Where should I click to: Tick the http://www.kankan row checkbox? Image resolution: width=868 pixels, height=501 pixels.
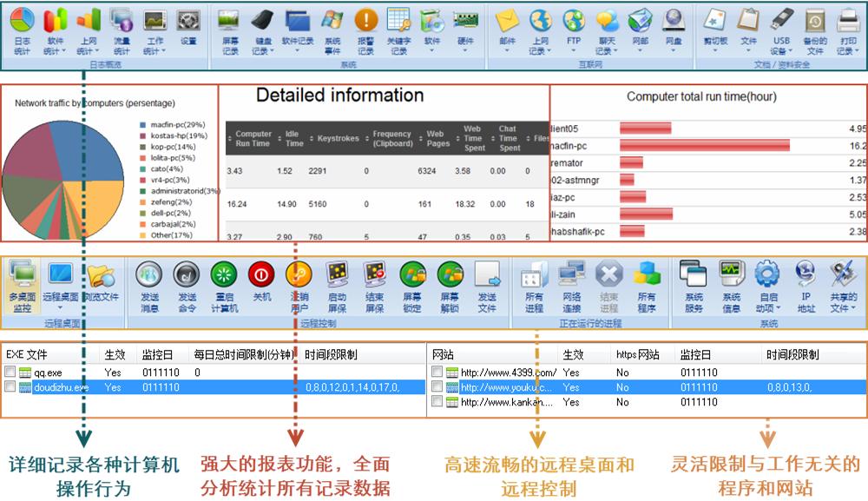[437, 401]
